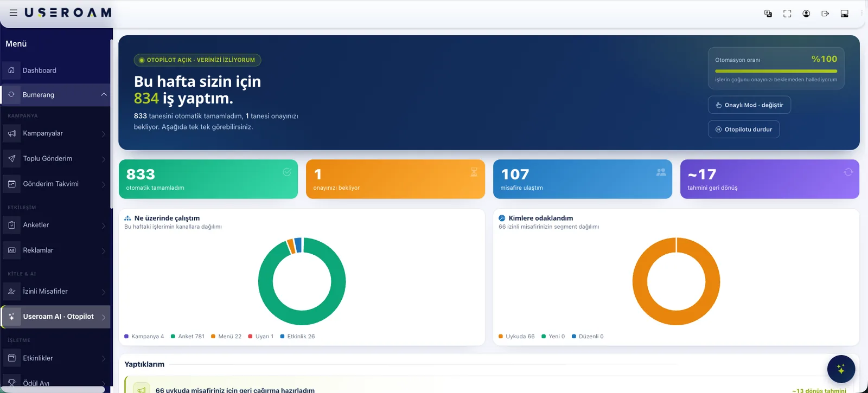The width and height of the screenshot is (868, 393).
Task: Click the Etkinlikler event icon
Action: pos(12,358)
